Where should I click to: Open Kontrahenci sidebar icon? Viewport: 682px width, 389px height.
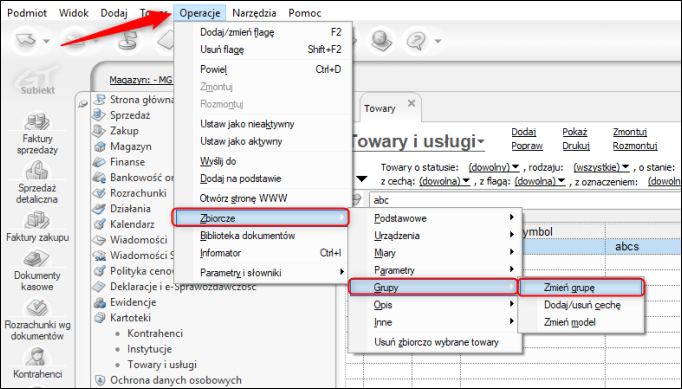37,357
